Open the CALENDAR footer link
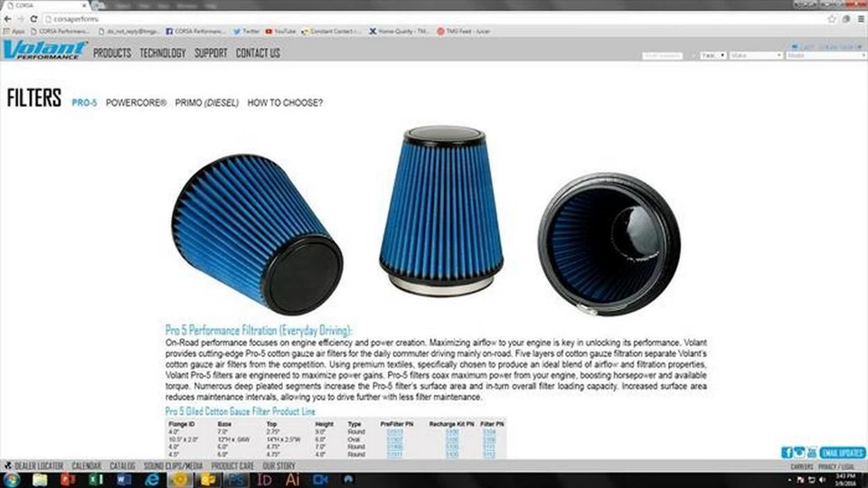 tap(87, 466)
